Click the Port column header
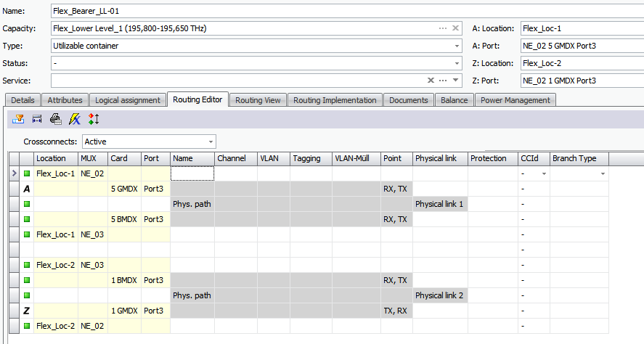The image size is (644, 344). pyautogui.click(x=155, y=158)
